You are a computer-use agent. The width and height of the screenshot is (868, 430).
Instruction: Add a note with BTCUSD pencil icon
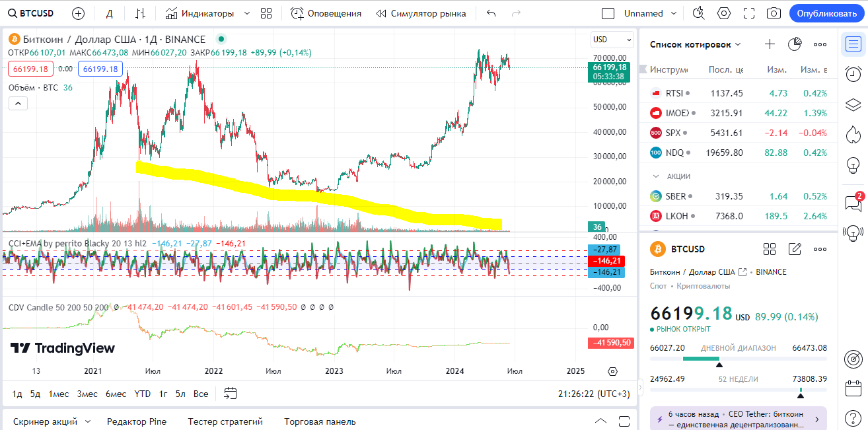pyautogui.click(x=795, y=249)
